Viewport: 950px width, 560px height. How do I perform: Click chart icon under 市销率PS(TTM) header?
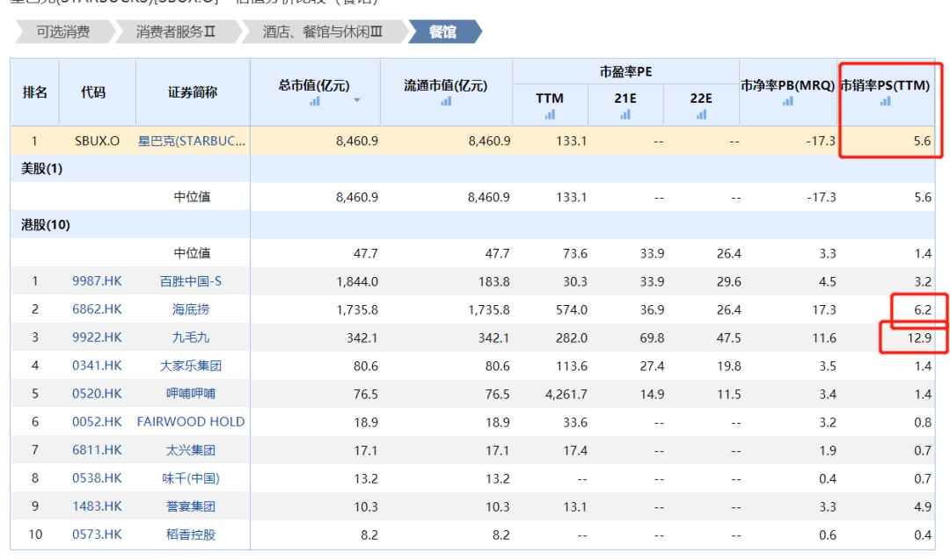coord(885,101)
